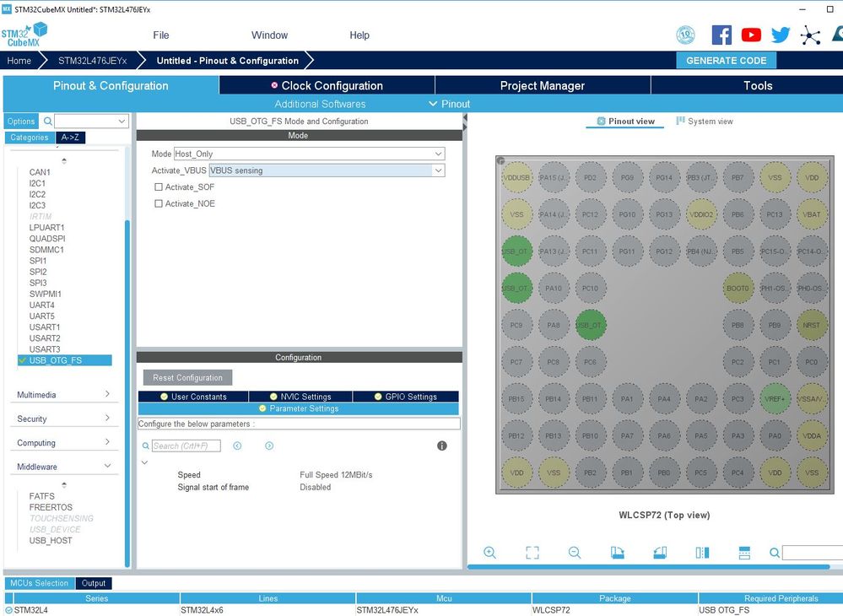Screen dimensions: 843x616
Task: Open Additional Softwares
Action: 320,104
